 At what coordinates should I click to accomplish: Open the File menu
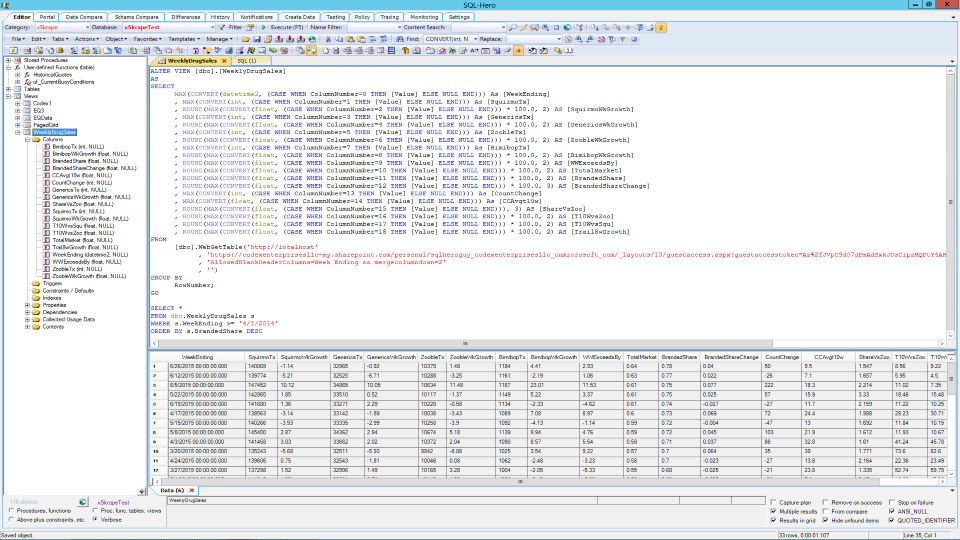17,39
